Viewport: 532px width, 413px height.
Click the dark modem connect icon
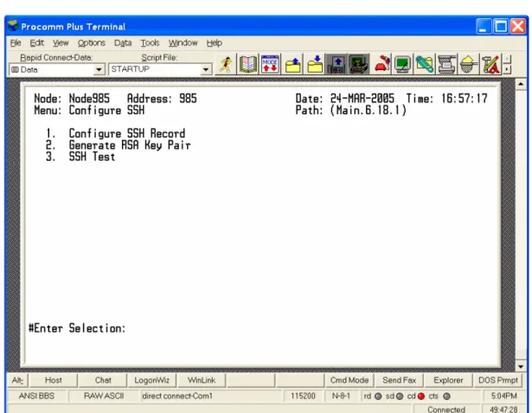(x=359, y=64)
